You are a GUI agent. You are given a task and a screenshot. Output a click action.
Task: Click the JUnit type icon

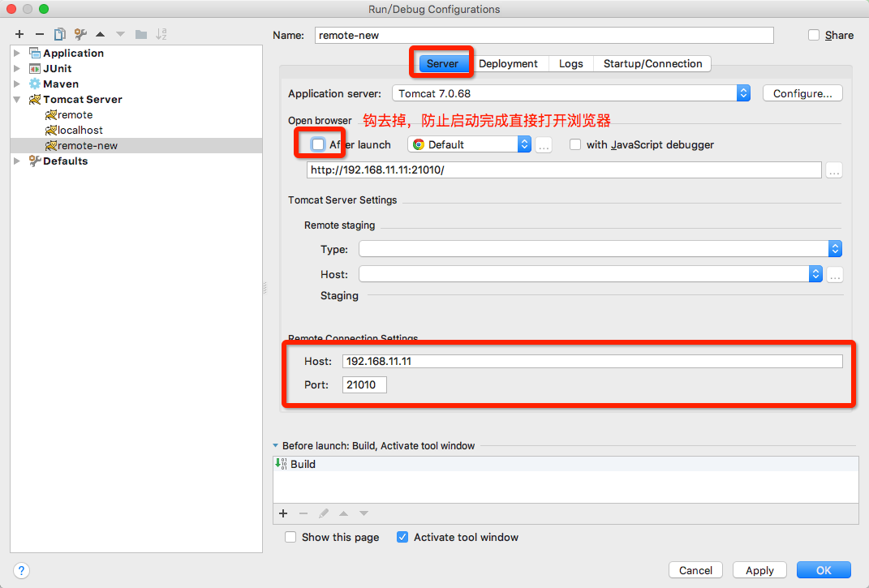coord(35,69)
